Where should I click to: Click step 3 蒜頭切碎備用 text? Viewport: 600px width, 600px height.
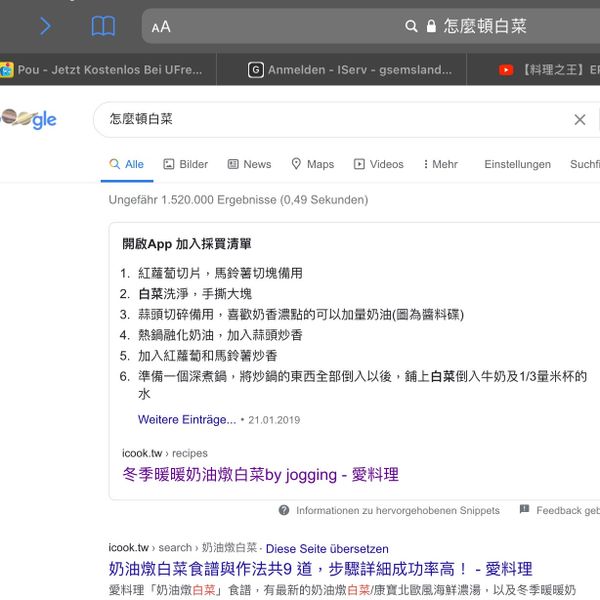[x=301, y=315]
